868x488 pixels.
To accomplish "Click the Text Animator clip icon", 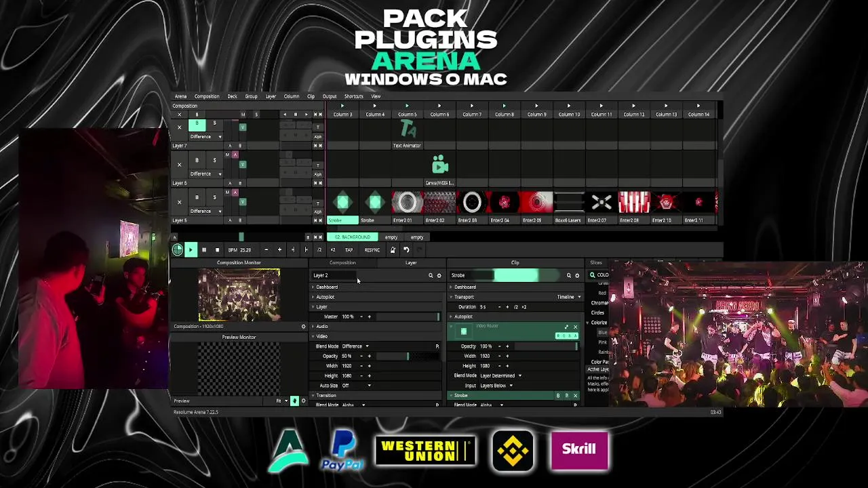I will click(407, 129).
